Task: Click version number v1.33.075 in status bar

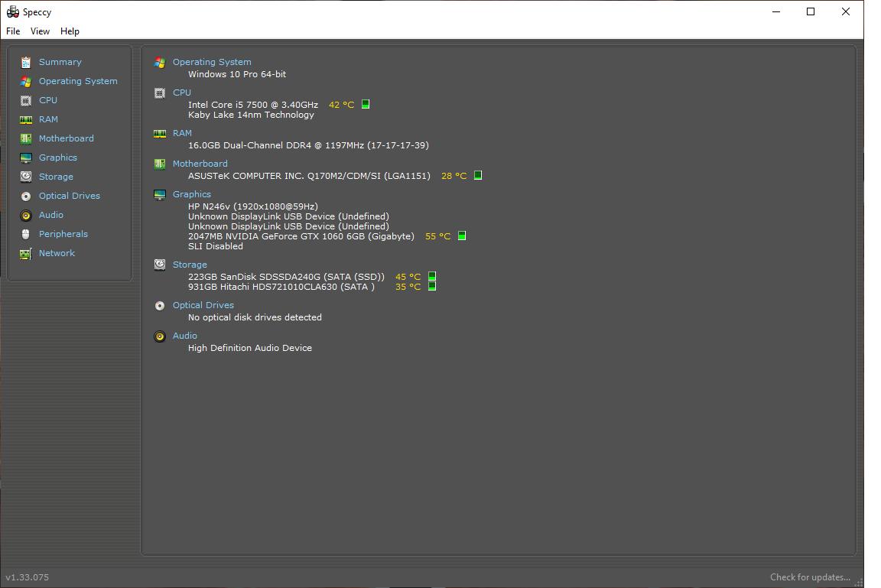Action: pos(27,577)
